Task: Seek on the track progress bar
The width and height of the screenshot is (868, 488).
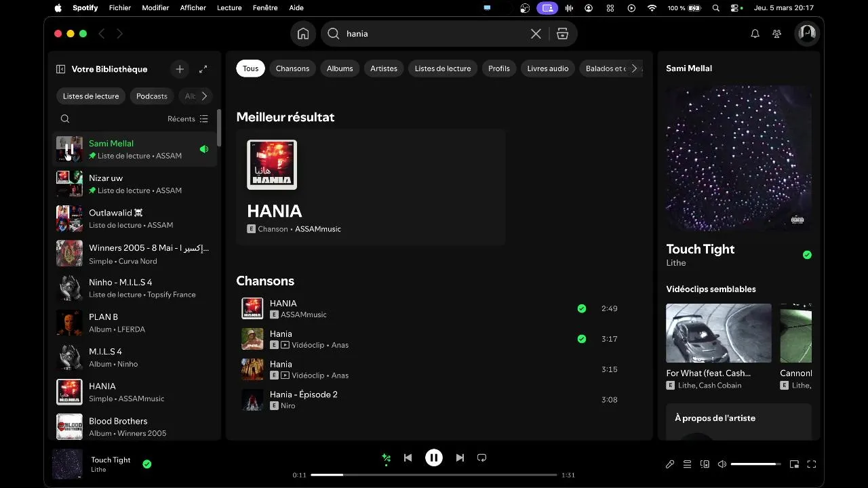Action: click(434, 475)
